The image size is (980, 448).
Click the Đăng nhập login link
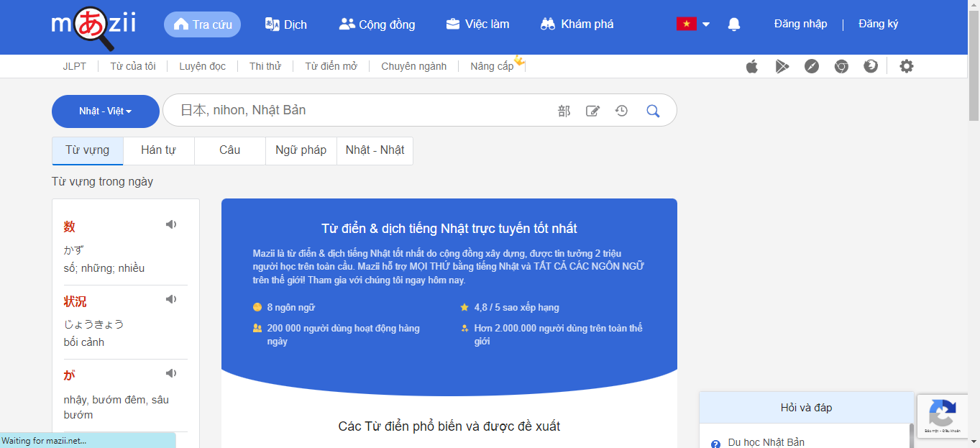coord(800,24)
